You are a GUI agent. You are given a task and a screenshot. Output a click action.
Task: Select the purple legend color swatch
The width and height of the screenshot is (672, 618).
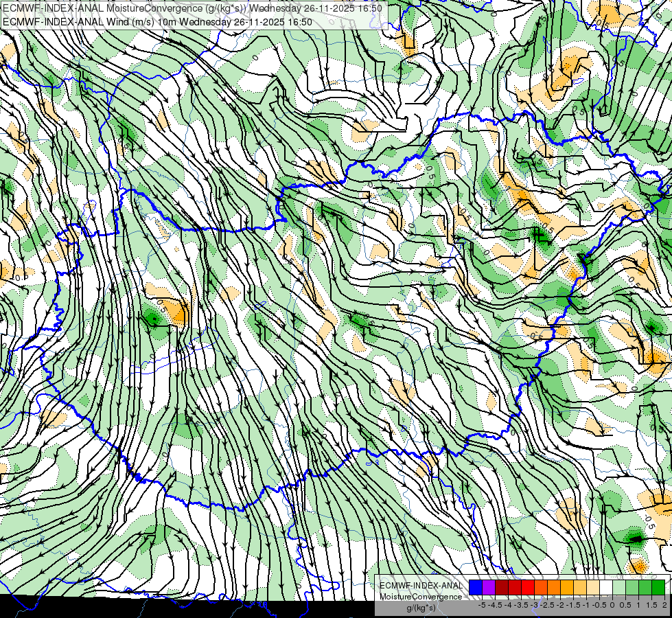(x=489, y=587)
